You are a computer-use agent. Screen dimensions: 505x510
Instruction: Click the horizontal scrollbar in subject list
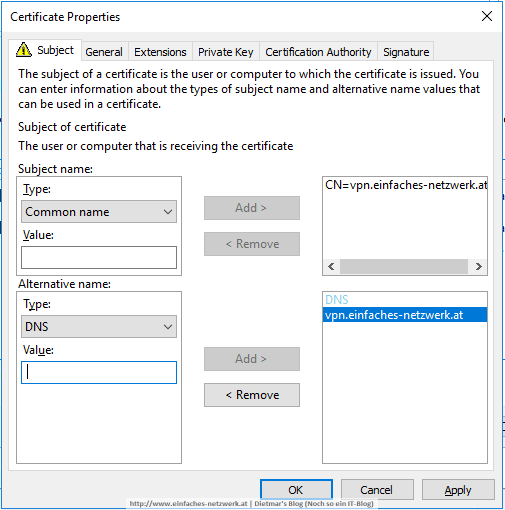[x=404, y=266]
